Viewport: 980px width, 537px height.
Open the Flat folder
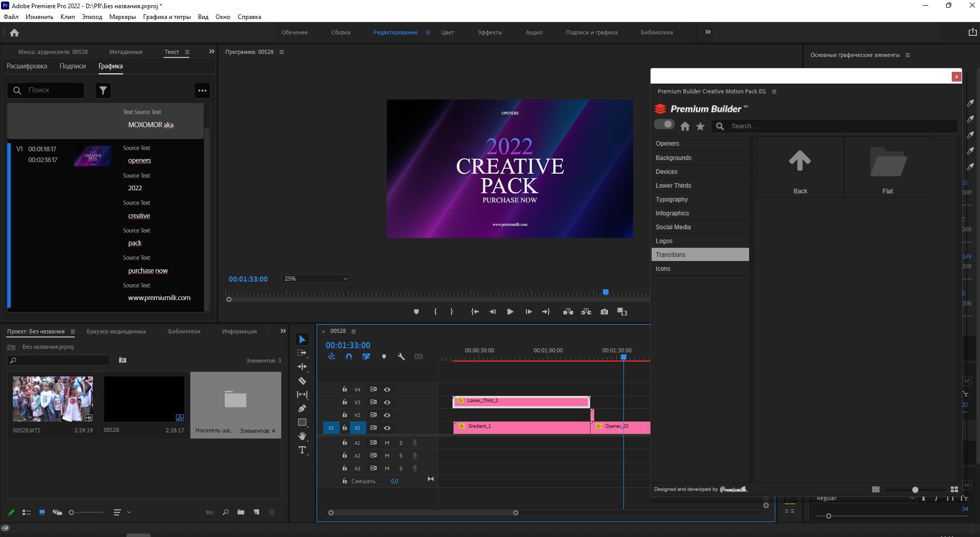tap(888, 167)
